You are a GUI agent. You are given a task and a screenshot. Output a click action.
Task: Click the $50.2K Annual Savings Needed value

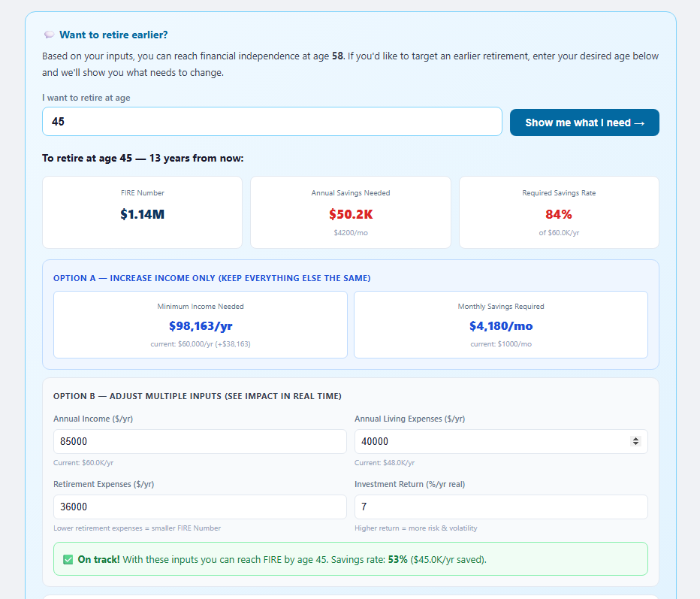pos(351,214)
